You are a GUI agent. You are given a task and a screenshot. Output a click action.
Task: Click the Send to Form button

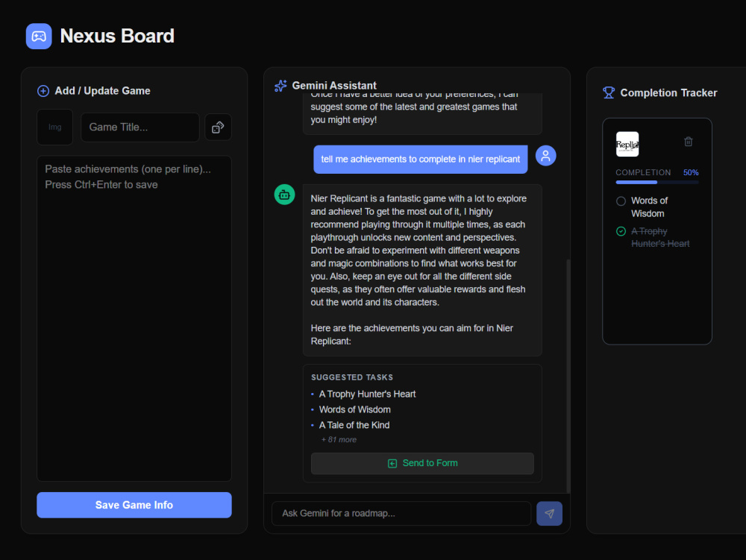click(x=422, y=464)
